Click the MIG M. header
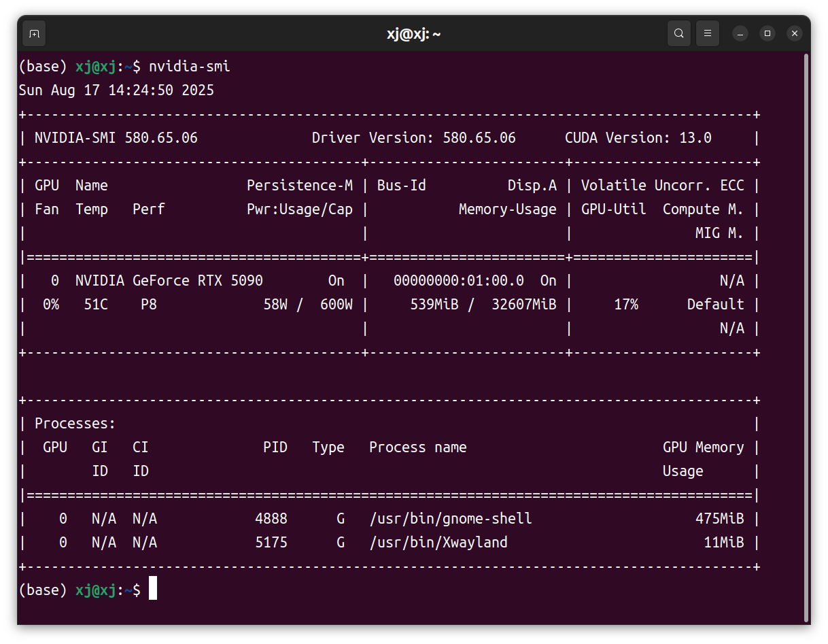This screenshot has width=828, height=644. pyautogui.click(x=720, y=233)
